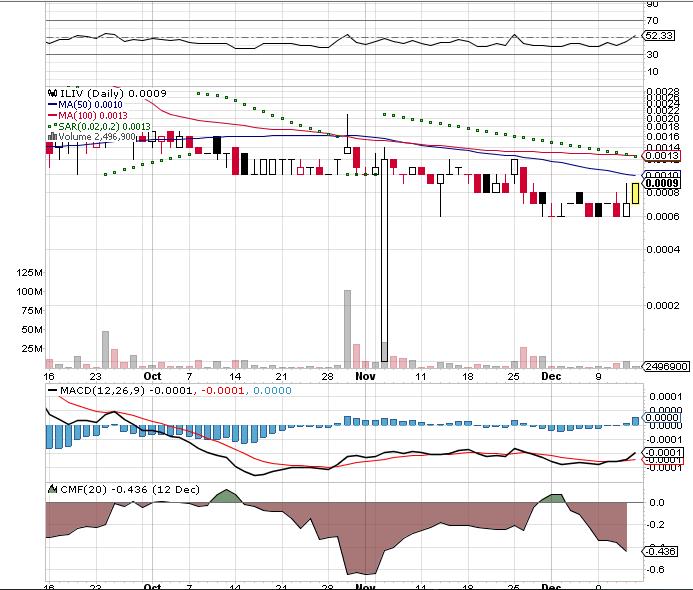Click the blue 0.0010 price tag
The height and width of the screenshot is (590, 693).
click(x=662, y=175)
